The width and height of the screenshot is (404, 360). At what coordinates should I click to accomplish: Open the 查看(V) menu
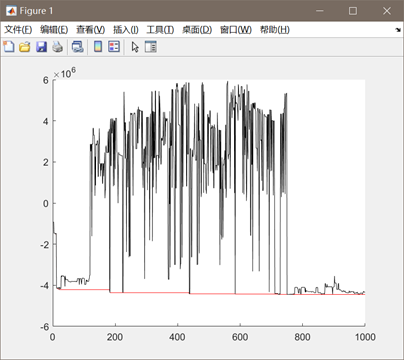pyautogui.click(x=90, y=30)
